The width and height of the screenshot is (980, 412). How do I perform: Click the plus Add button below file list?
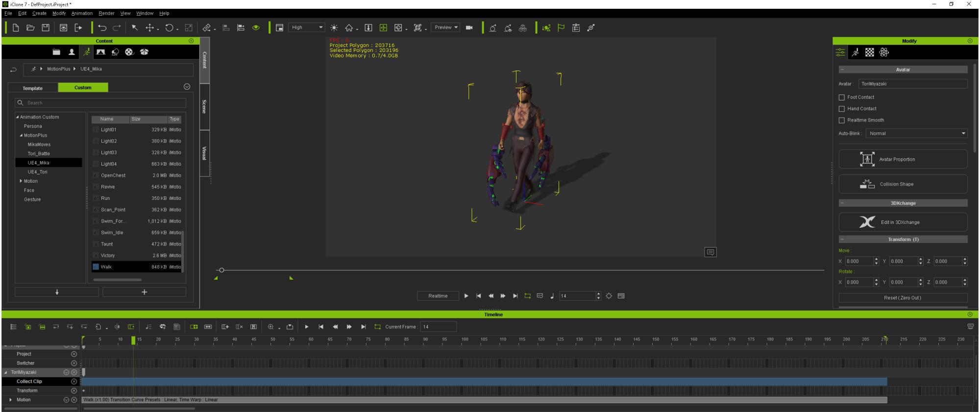click(x=144, y=292)
